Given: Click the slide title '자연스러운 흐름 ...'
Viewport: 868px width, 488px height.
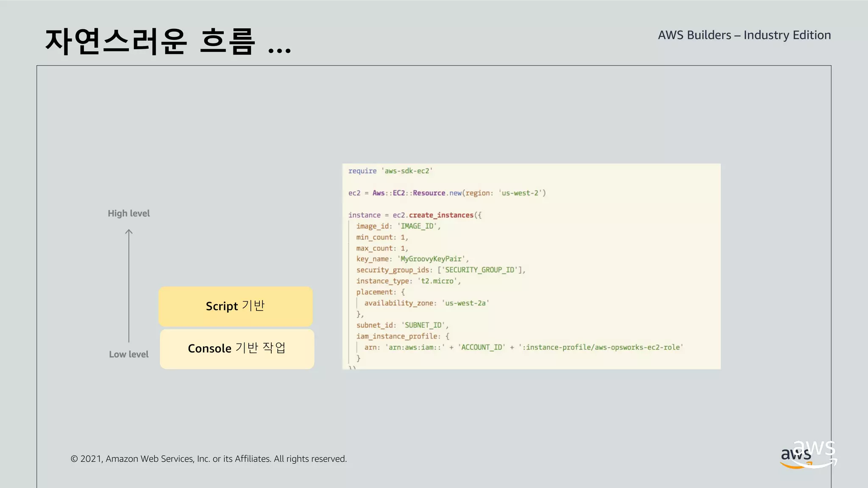Looking at the screenshot, I should coord(168,41).
